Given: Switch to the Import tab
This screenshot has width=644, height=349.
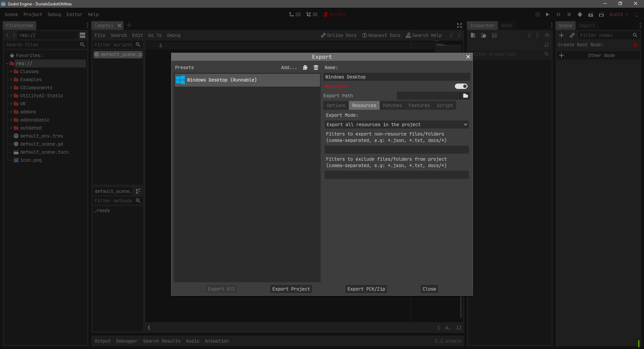Looking at the screenshot, I should point(587,26).
